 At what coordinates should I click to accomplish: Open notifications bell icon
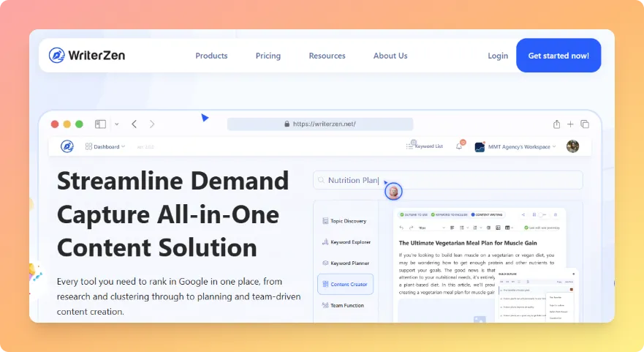tap(459, 146)
